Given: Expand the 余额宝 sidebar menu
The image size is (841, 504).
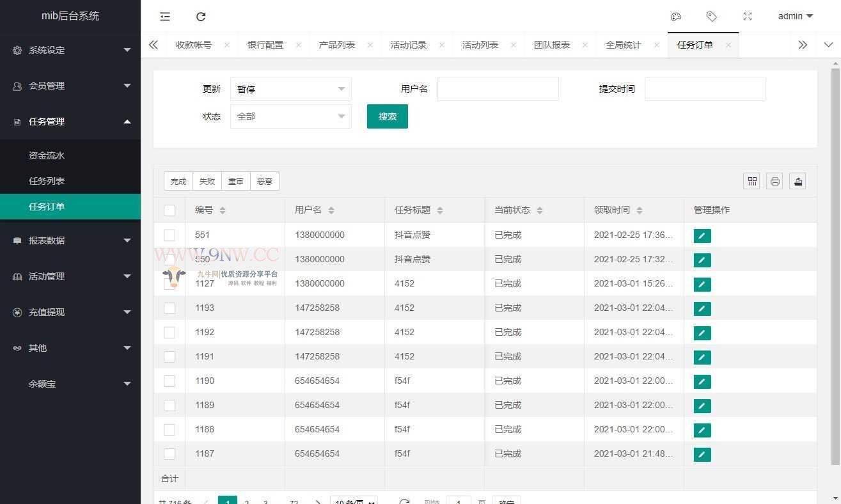Looking at the screenshot, I should (x=70, y=384).
